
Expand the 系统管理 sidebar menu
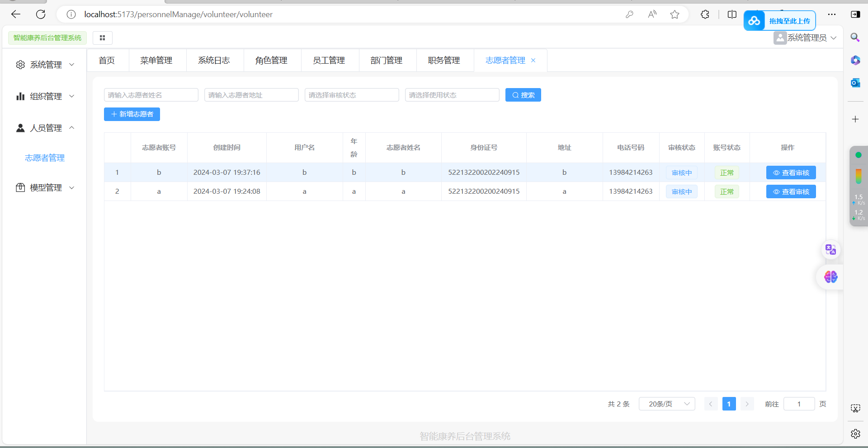click(45, 65)
